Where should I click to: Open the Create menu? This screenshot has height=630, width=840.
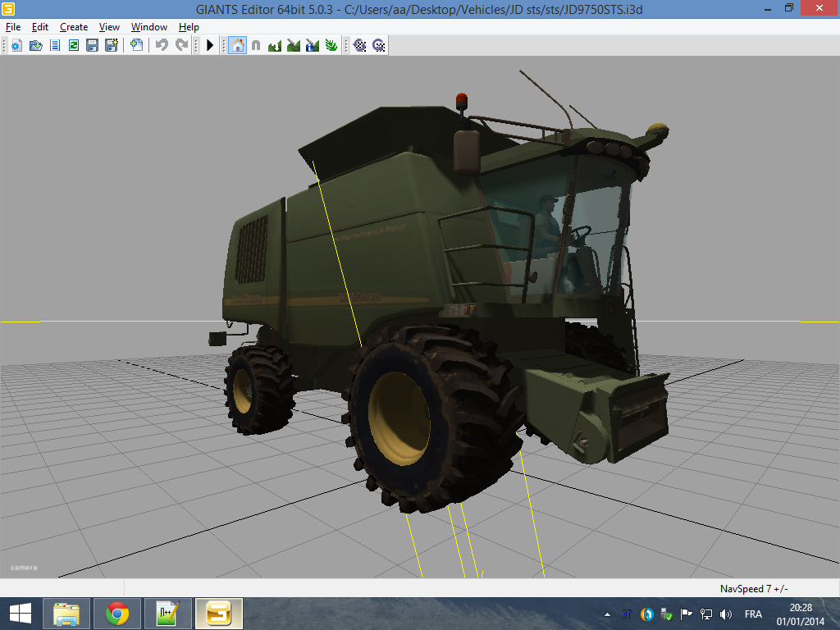point(74,27)
